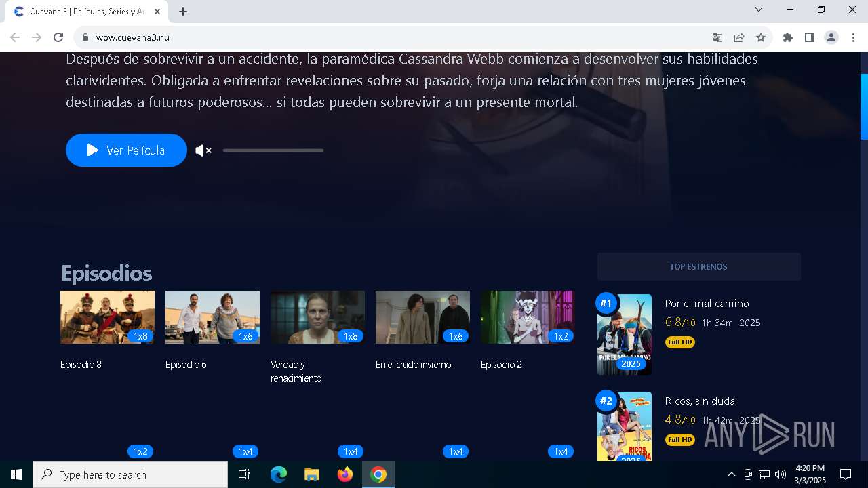Select the Cuevana 3 browser tab
868x488 pixels.
coord(87,12)
